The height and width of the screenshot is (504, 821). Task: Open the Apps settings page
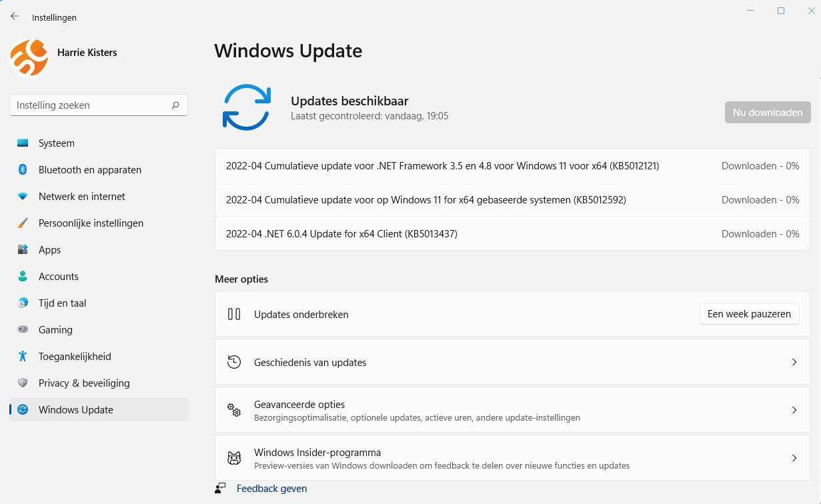99,250
